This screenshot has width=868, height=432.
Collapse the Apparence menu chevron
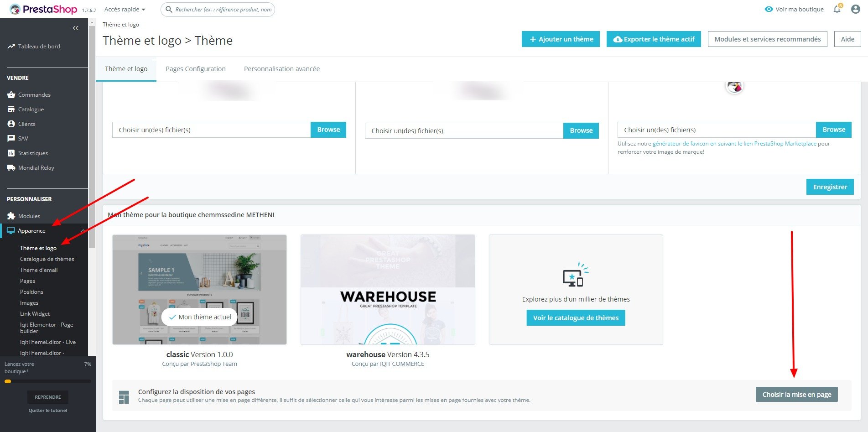point(83,231)
